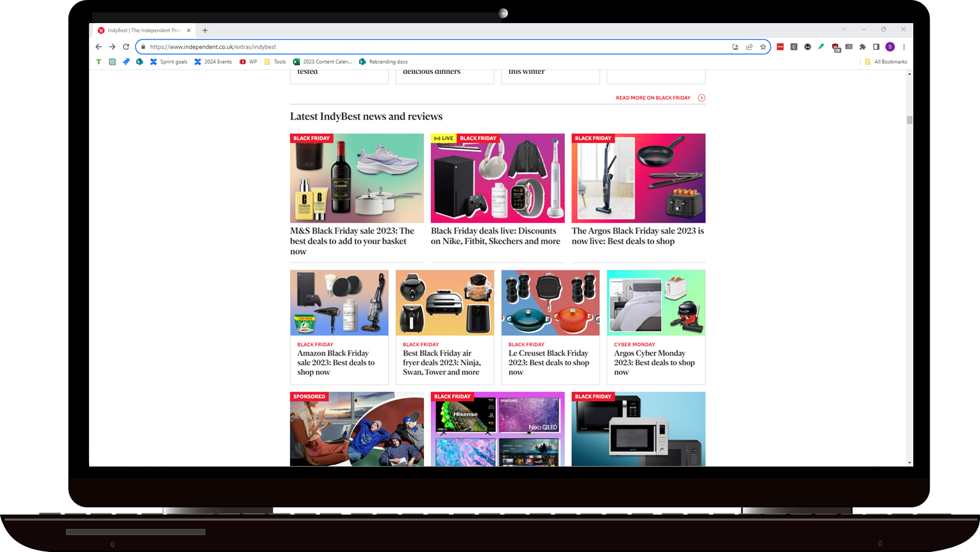
Task: Click the share page icon in address bar
Action: 749,47
